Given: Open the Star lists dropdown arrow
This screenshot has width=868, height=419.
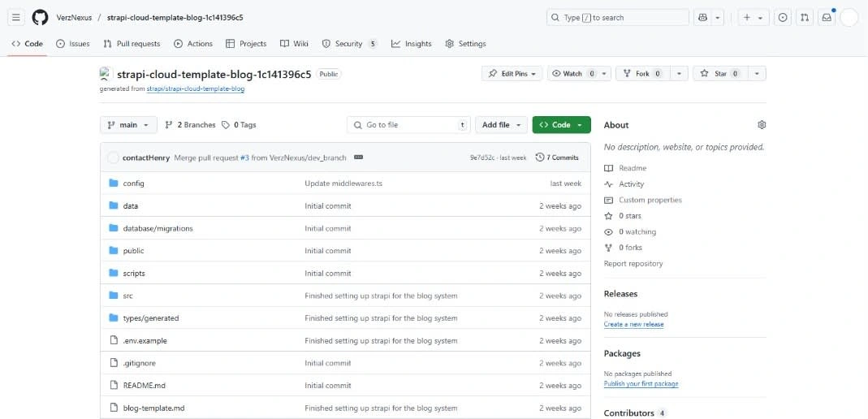Looking at the screenshot, I should (758, 74).
